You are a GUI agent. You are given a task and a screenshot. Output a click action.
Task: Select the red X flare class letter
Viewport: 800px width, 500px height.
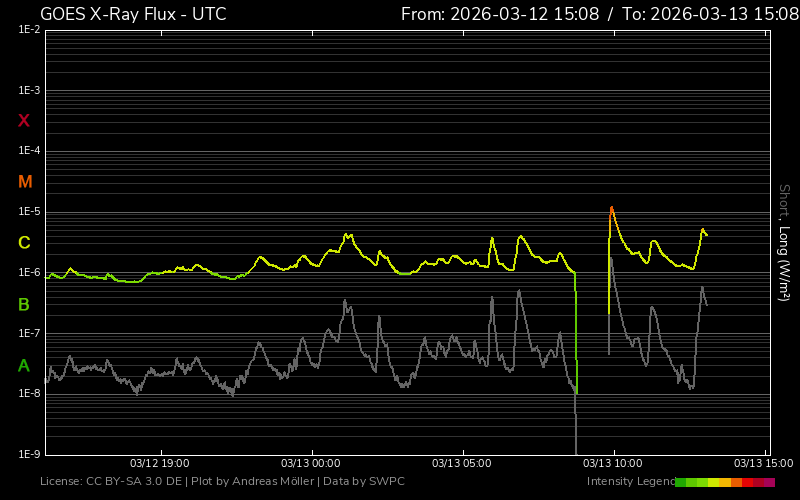coord(23,121)
